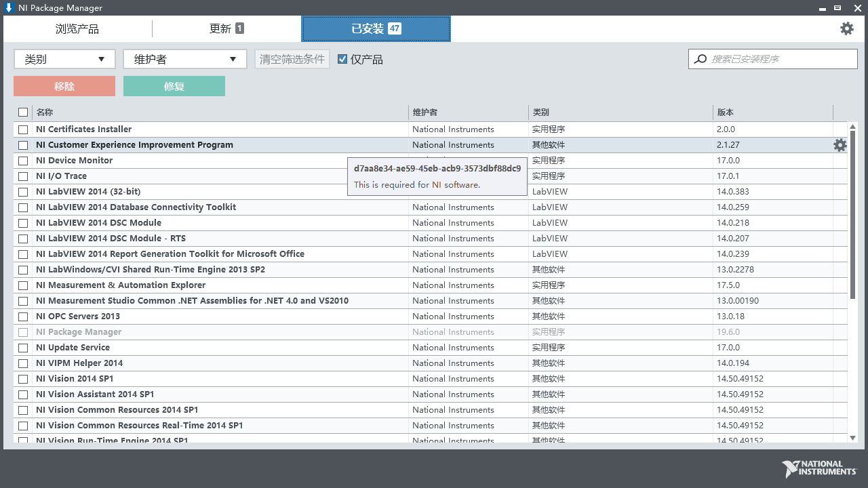The height and width of the screenshot is (488, 868).
Task: Open the 维护者 filter dropdown
Action: click(x=184, y=59)
